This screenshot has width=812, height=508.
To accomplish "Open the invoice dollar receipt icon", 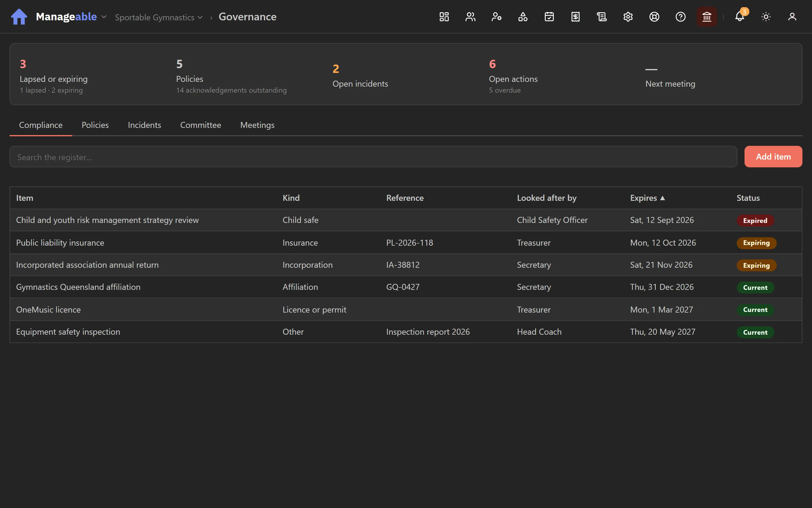I will pyautogui.click(x=576, y=17).
